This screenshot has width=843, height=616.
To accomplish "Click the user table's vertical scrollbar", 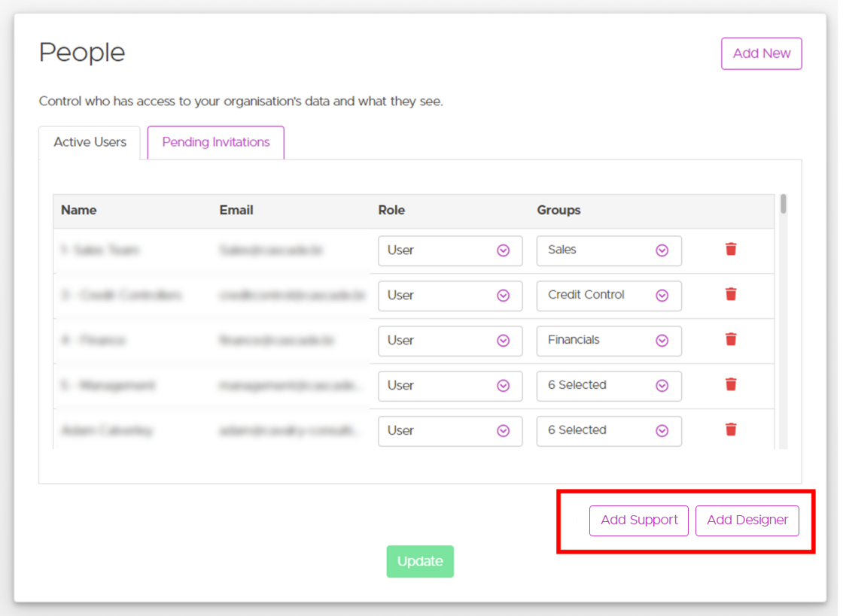I will (784, 205).
